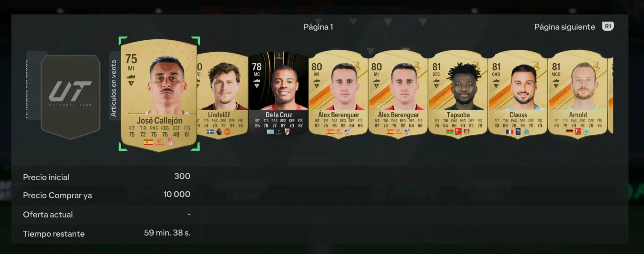
Task: Click the Manchester United badge on Lindelöf card
Action: coord(227,132)
